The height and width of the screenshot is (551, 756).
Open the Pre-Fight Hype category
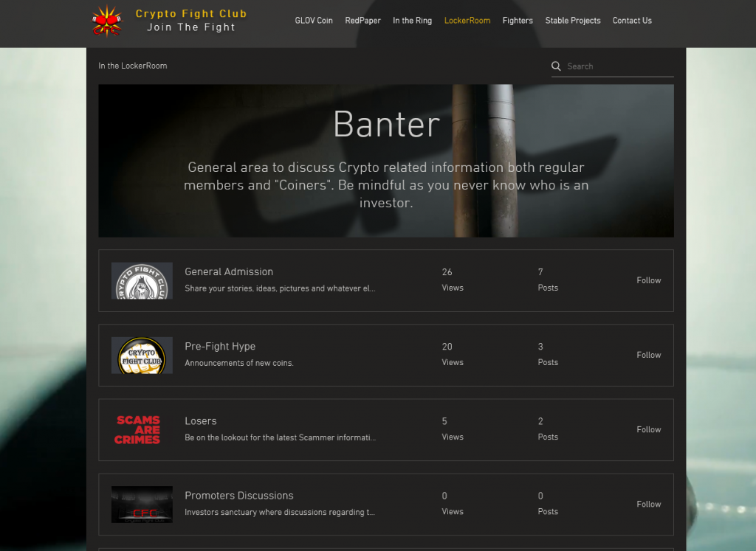(220, 346)
